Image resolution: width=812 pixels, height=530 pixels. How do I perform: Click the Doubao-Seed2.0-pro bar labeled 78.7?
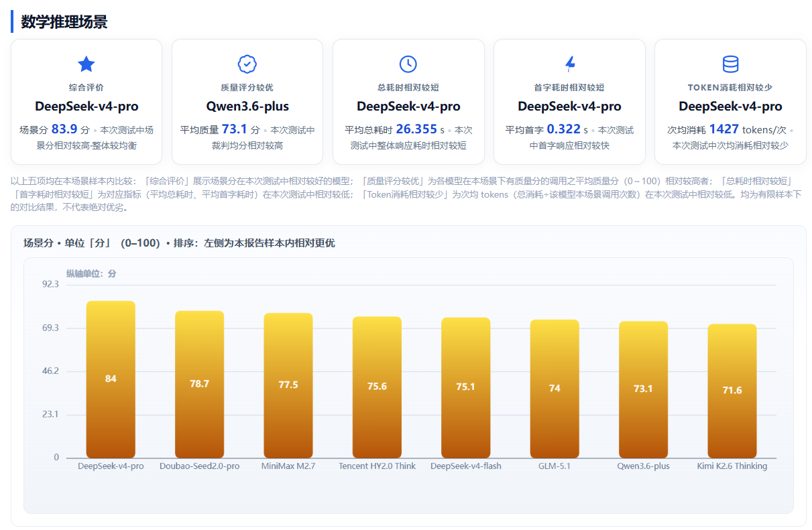pyautogui.click(x=199, y=385)
